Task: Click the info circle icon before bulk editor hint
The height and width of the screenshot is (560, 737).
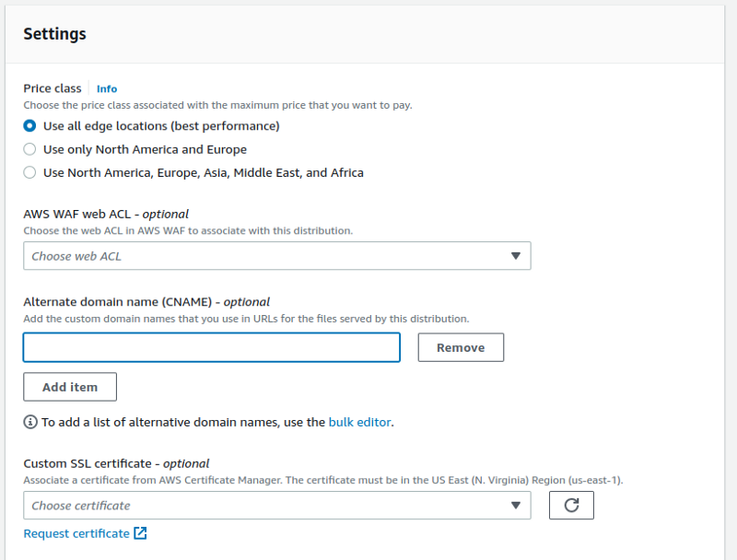Action: [30, 423]
